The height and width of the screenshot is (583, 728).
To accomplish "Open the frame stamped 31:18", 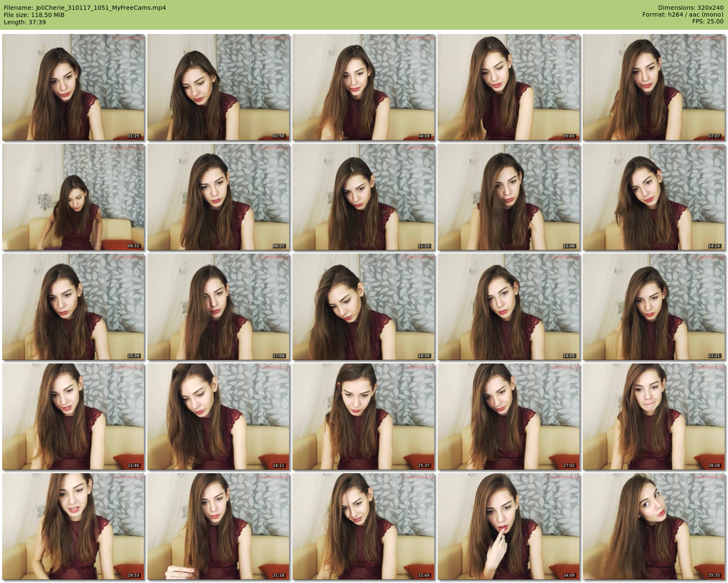I will [x=218, y=526].
